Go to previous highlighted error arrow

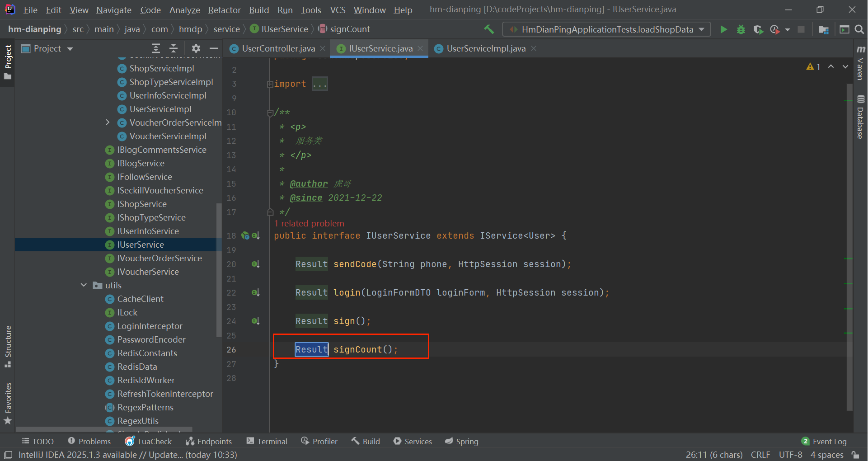831,66
